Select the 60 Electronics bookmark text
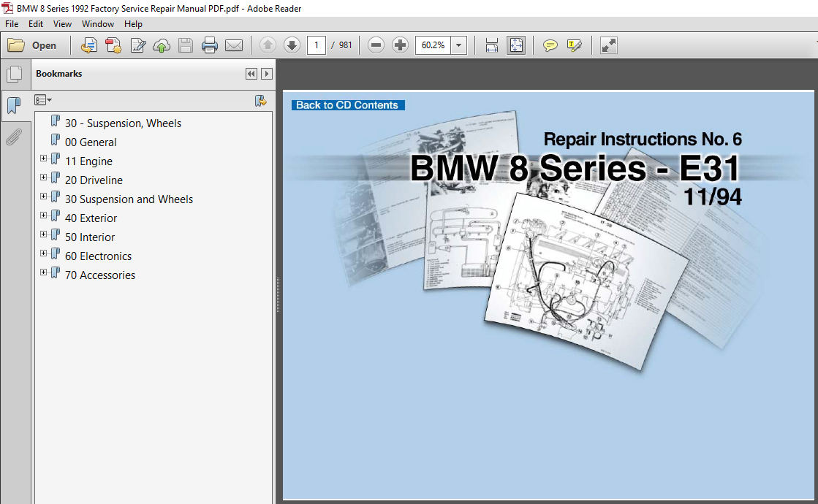Image resolution: width=818 pixels, height=504 pixels. click(x=98, y=256)
